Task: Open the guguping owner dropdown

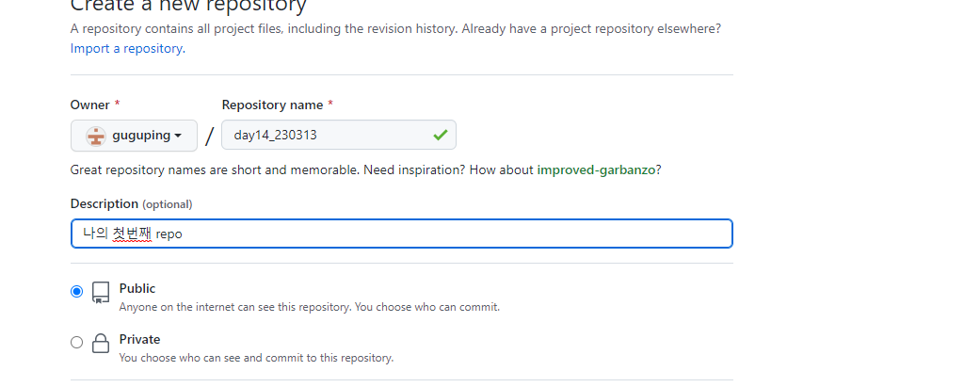Action: click(x=134, y=136)
